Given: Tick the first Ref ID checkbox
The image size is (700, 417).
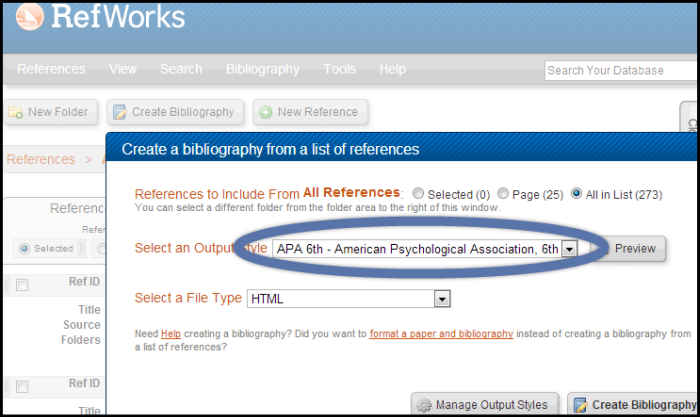Looking at the screenshot, I should click(22, 285).
